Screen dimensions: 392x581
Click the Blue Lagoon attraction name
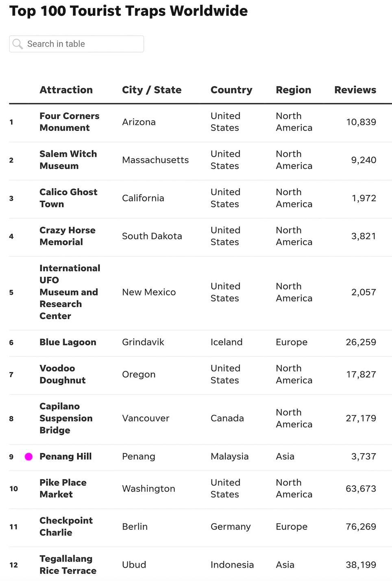point(68,342)
